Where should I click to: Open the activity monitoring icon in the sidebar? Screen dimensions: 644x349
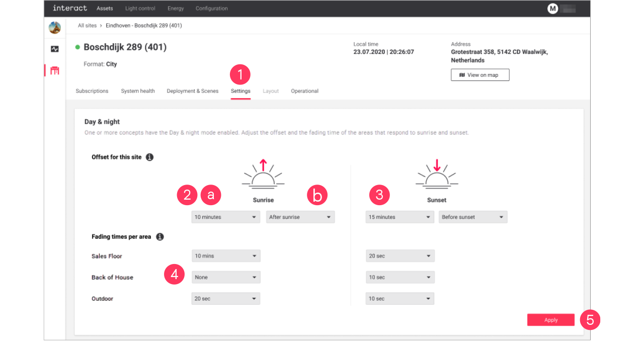click(x=54, y=49)
